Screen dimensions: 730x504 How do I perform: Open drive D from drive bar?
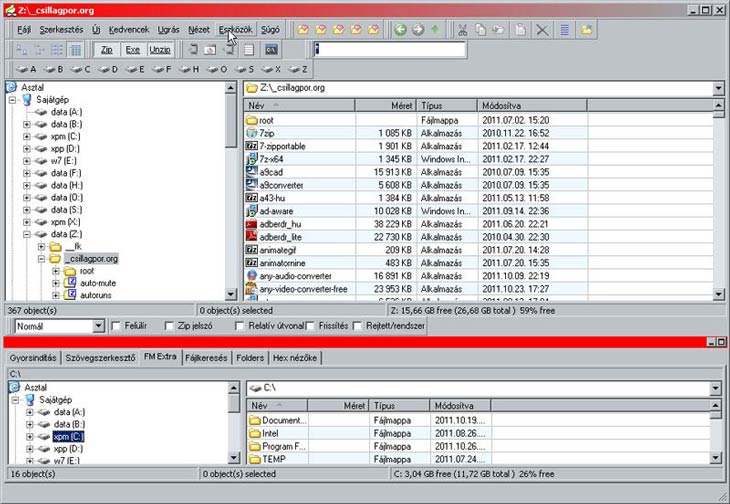click(108, 69)
